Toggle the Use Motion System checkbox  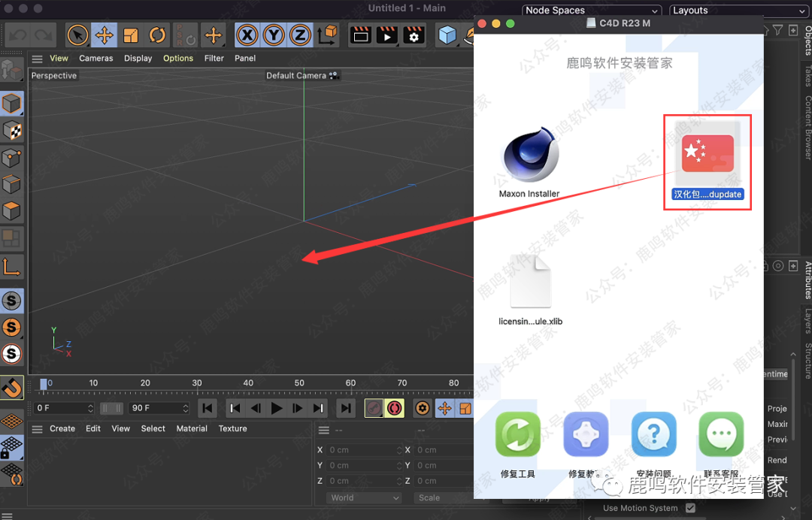coord(690,508)
